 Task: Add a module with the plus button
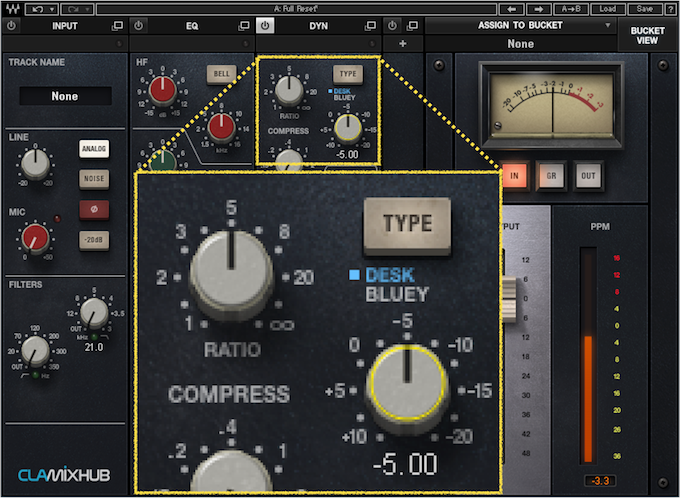[402, 43]
